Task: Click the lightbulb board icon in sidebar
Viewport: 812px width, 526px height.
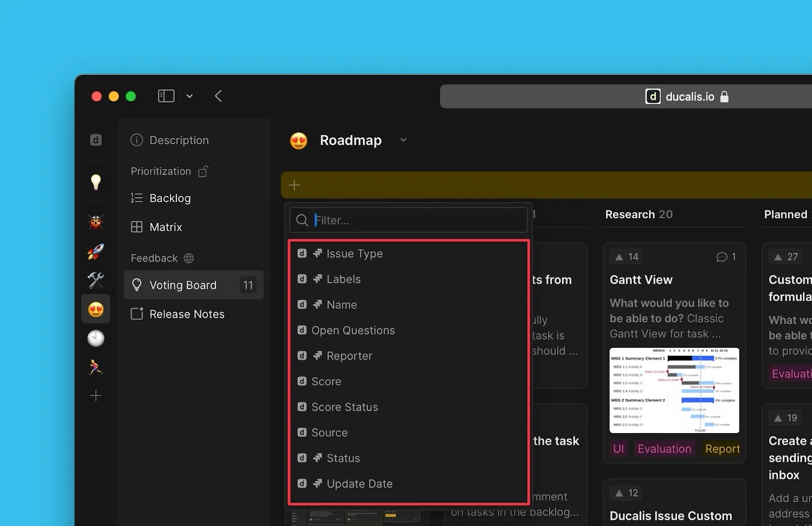Action: [x=95, y=182]
